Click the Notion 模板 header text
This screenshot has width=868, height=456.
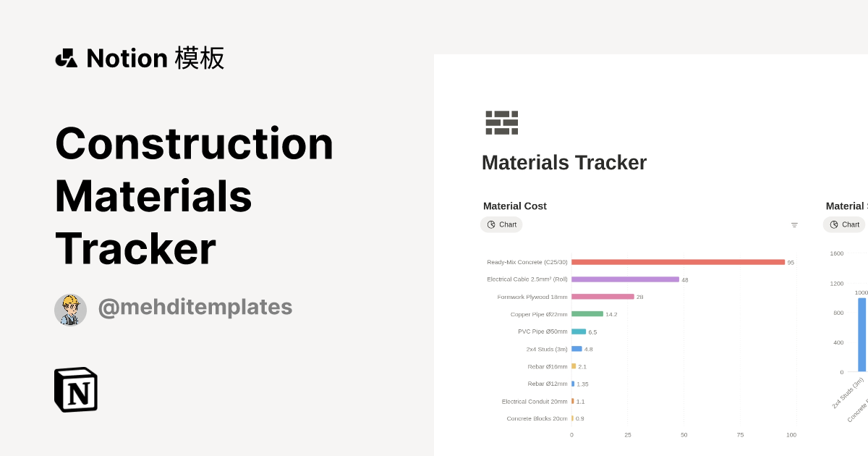pos(155,58)
